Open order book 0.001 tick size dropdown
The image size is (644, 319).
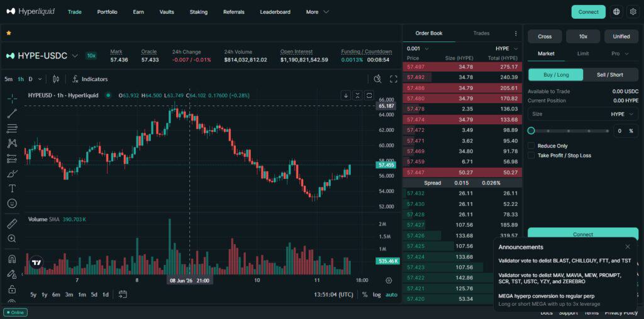(x=418, y=48)
